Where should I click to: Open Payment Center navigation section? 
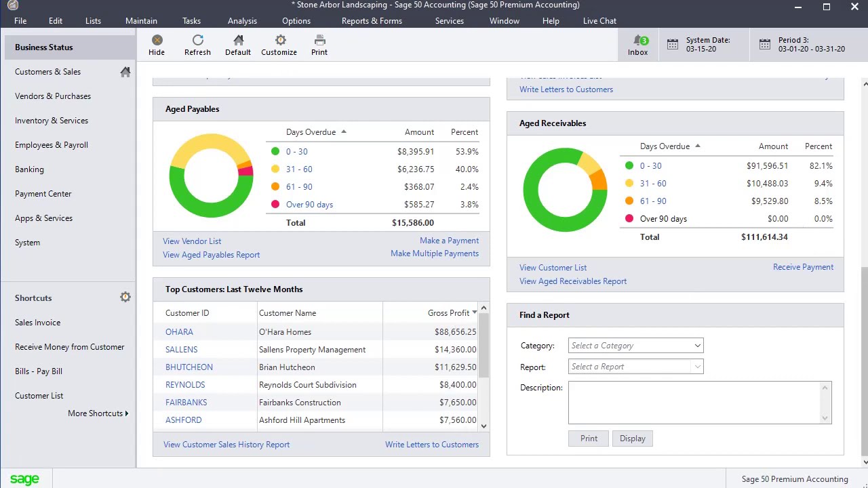click(x=43, y=194)
